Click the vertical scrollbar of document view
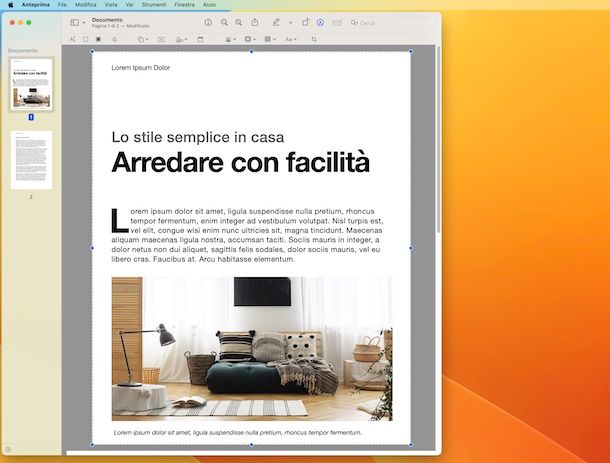 (438, 140)
